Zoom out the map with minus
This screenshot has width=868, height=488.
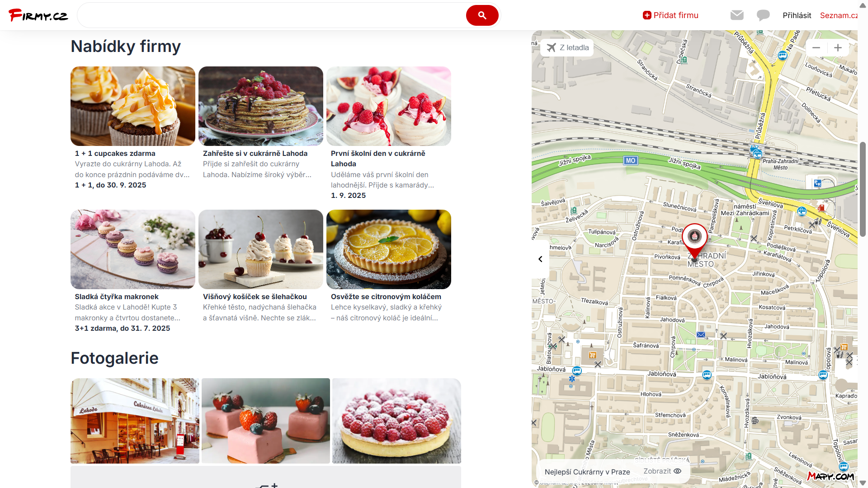(816, 47)
